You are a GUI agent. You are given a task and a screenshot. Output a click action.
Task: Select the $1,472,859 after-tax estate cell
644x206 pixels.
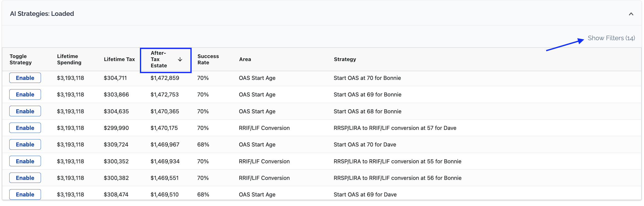(x=165, y=78)
